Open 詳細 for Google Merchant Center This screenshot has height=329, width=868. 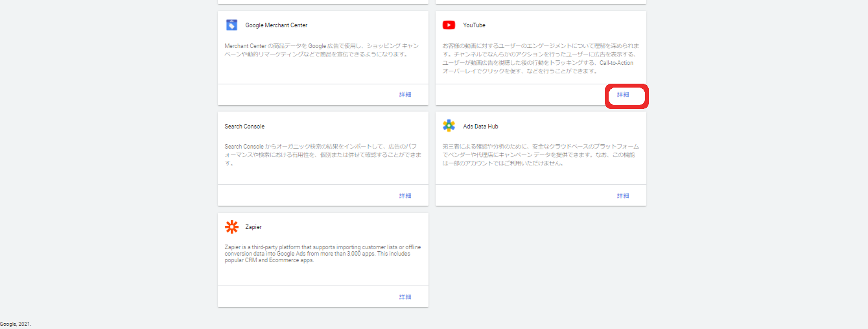tap(405, 95)
